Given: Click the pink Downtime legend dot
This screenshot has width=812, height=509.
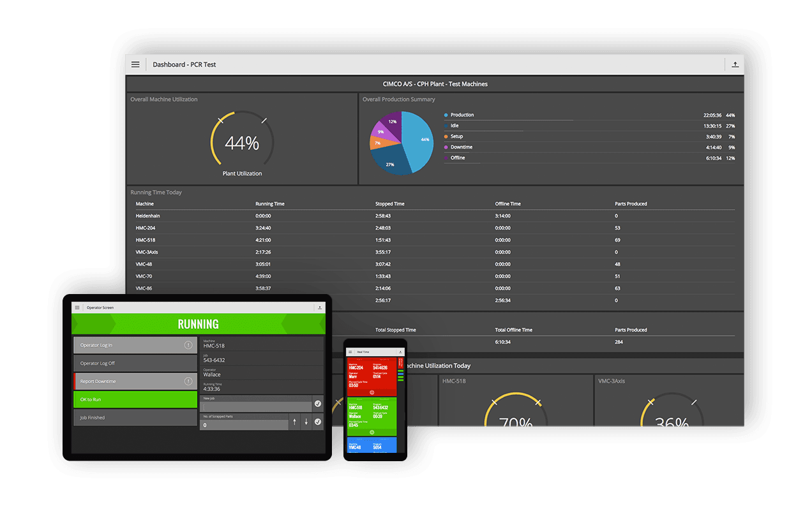Looking at the screenshot, I should tap(446, 147).
